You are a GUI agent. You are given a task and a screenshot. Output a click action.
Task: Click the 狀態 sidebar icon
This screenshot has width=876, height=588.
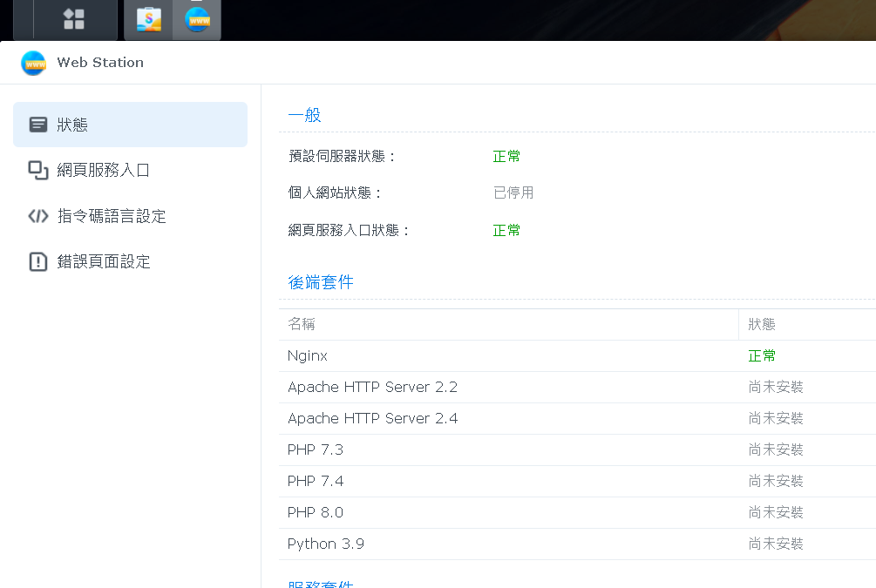point(38,125)
